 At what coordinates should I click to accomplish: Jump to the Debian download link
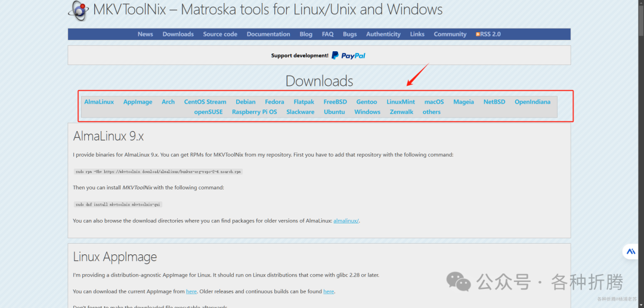[246, 102]
